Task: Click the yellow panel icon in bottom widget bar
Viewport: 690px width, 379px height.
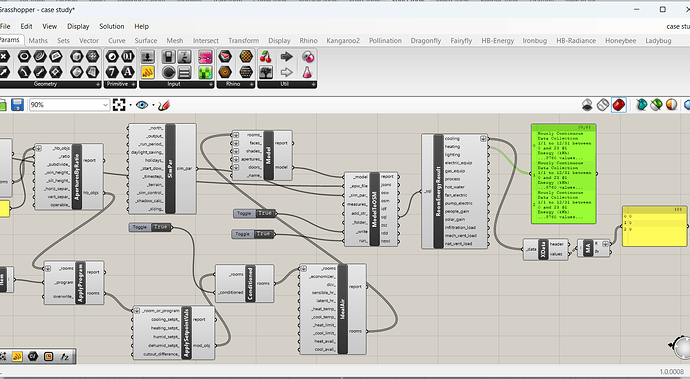Action: coord(17,356)
